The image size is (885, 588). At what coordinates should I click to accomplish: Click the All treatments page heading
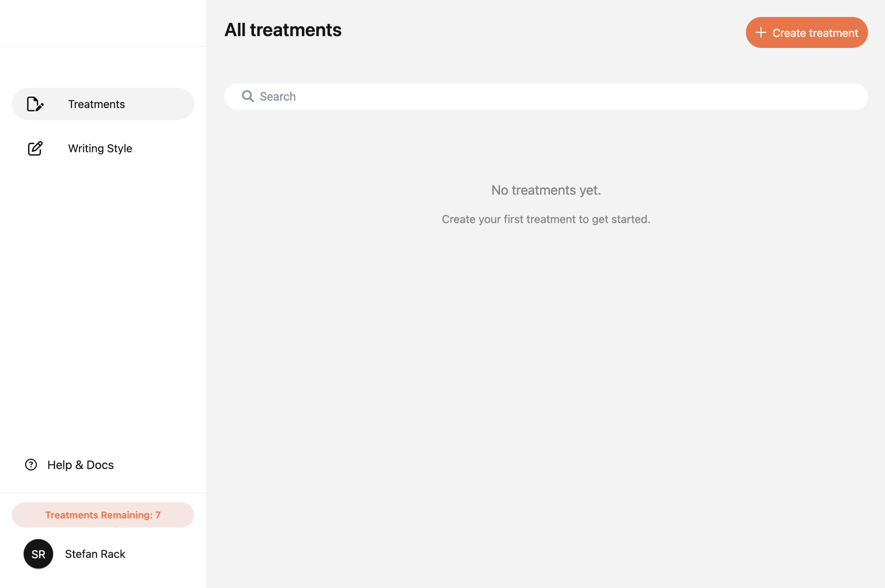click(x=283, y=30)
